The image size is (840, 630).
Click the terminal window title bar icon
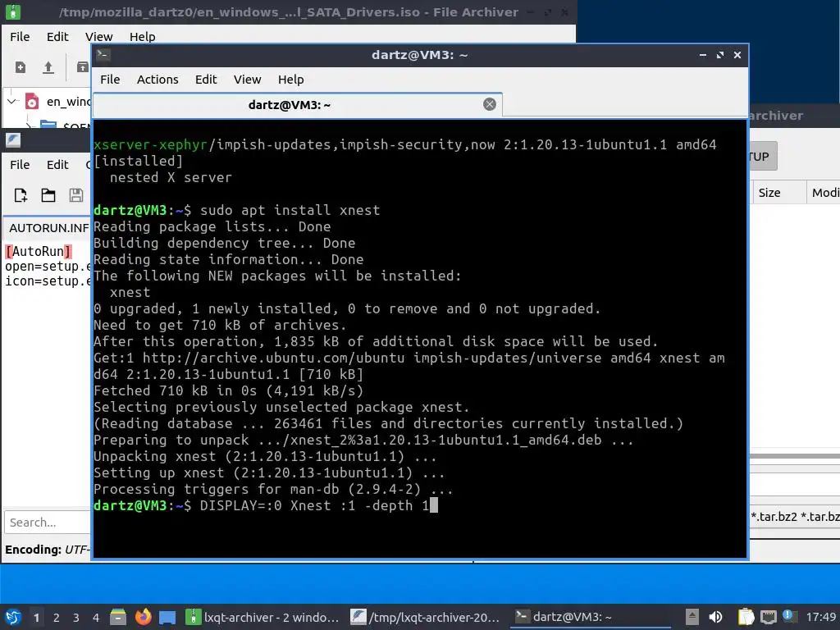coord(103,55)
